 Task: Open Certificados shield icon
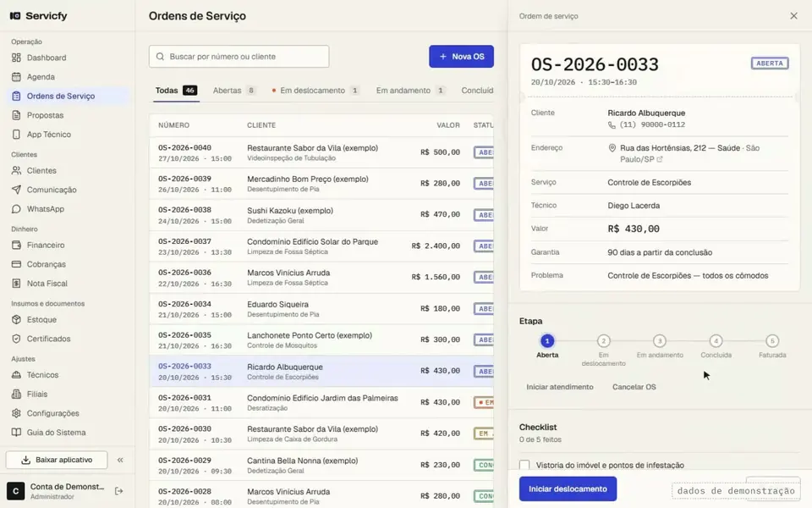click(x=16, y=339)
